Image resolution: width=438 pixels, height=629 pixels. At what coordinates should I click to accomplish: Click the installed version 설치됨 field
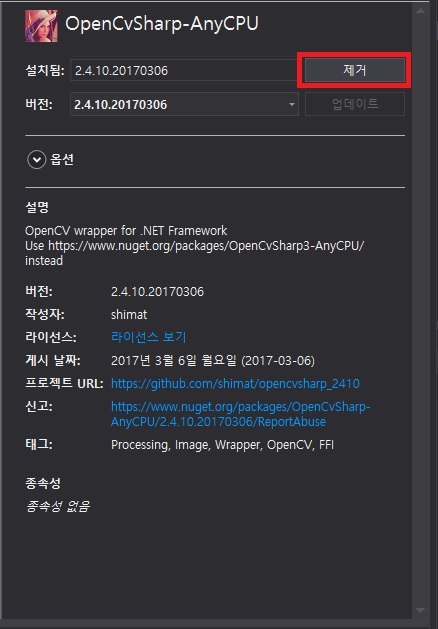pyautogui.click(x=185, y=71)
